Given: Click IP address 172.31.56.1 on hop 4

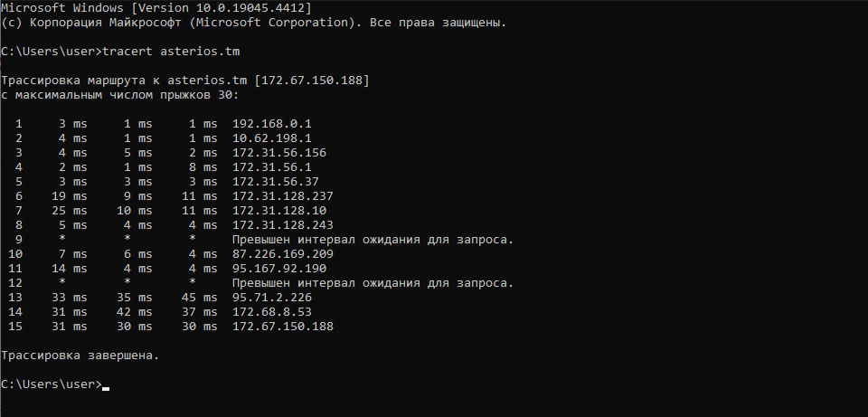Looking at the screenshot, I should click(x=272, y=166).
